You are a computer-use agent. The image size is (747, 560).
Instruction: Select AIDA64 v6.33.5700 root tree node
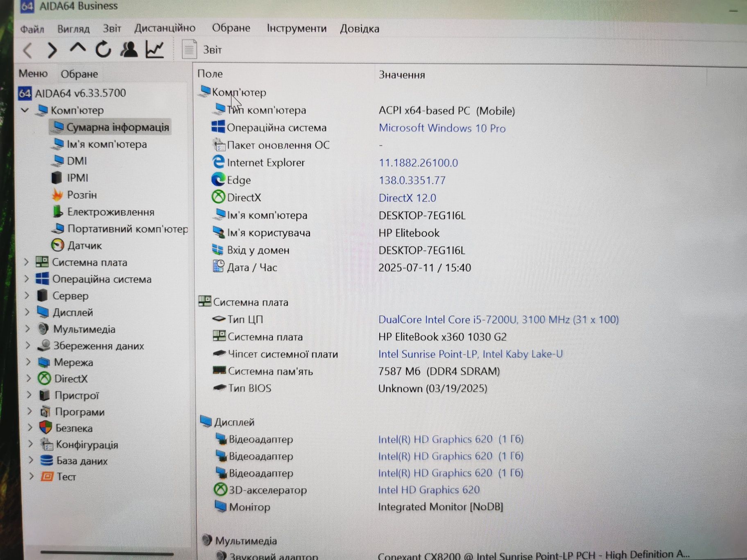tap(72, 93)
